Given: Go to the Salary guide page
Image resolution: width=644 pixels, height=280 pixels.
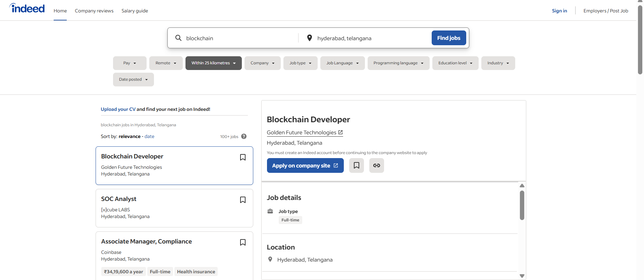Looking at the screenshot, I should point(135,11).
